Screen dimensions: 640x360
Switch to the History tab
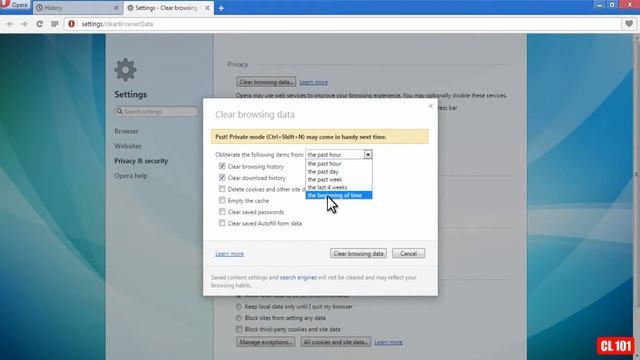[x=78, y=8]
